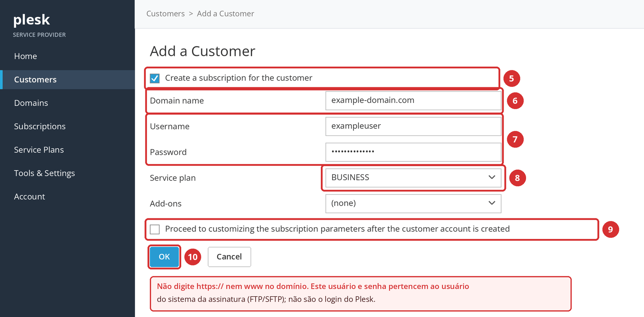Screen dimensions: 644x317
Task: Click the Add a Customer breadcrumb text
Action: tap(225, 14)
